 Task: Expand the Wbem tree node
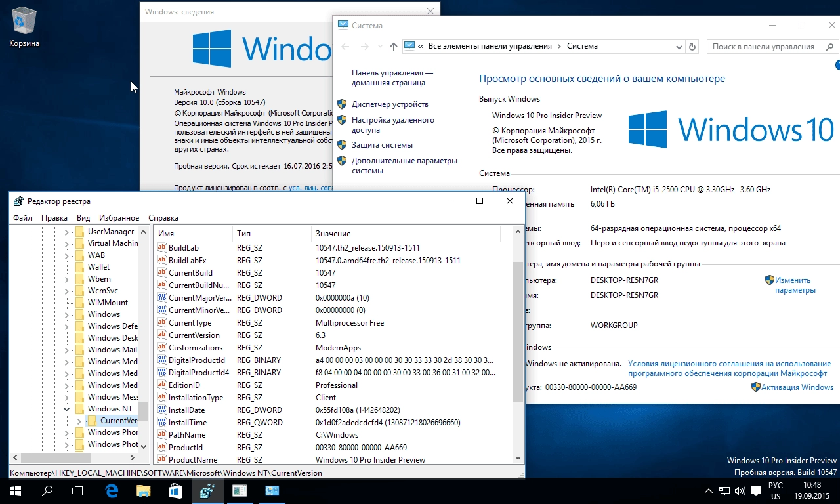(66, 279)
